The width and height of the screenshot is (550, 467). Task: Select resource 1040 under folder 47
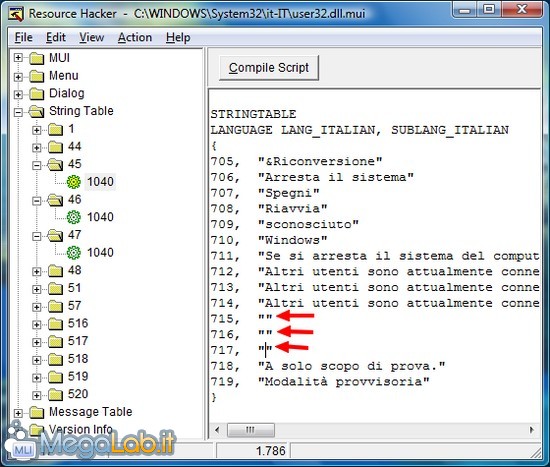(100, 252)
